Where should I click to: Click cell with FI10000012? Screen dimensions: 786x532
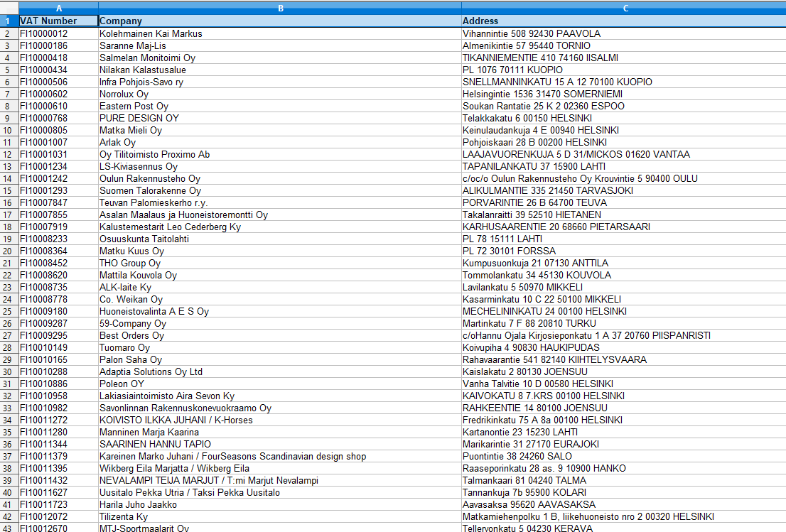click(x=59, y=33)
